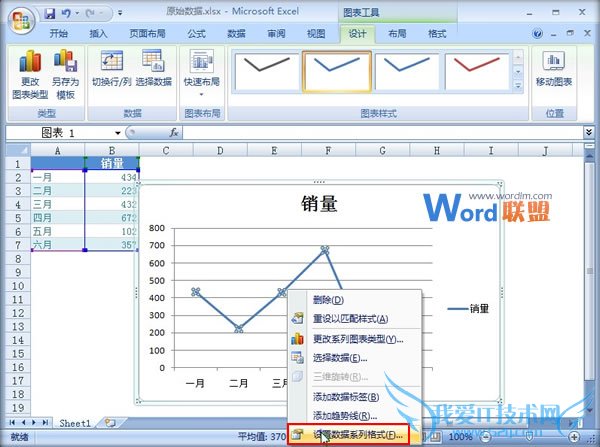Image resolution: width=600 pixels, height=447 pixels.
Task: Click 移动图表 (Move Chart) button
Action: [x=554, y=69]
